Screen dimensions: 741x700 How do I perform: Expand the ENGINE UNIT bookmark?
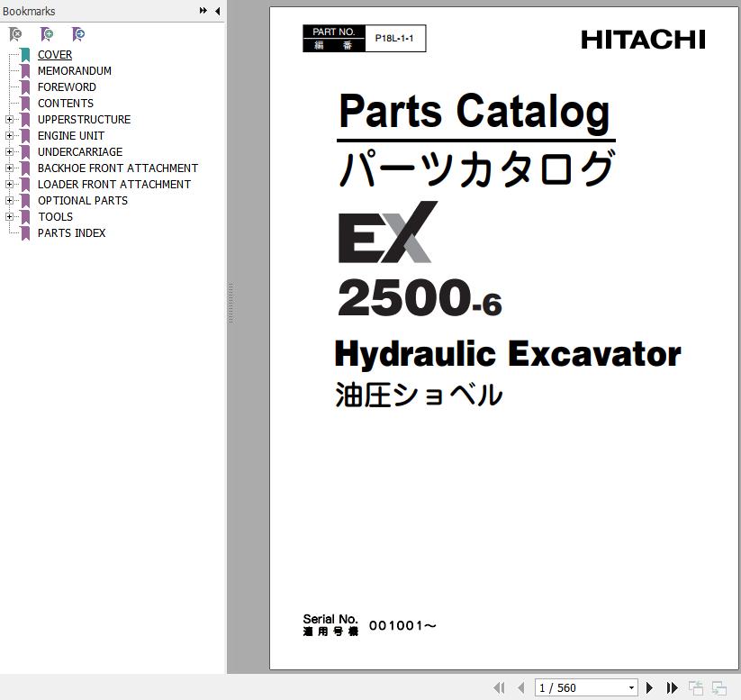click(9, 136)
